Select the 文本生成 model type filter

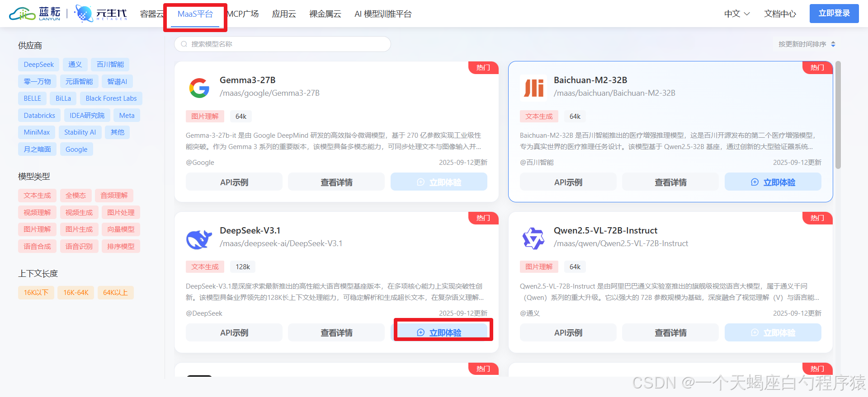tap(38, 196)
